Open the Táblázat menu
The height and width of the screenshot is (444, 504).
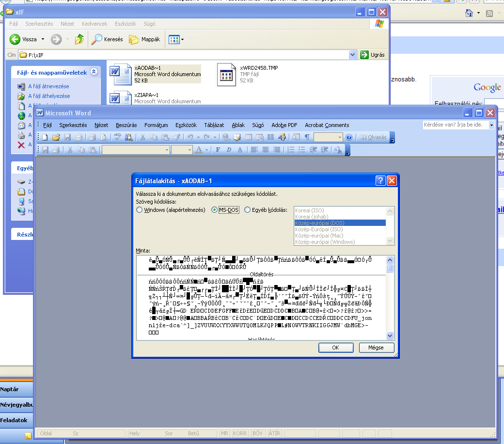(214, 125)
